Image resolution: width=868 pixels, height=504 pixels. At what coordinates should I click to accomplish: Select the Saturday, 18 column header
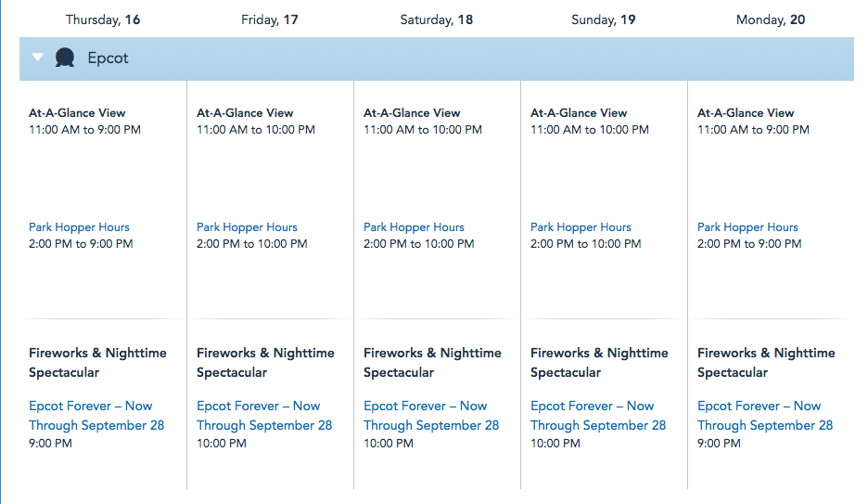click(437, 19)
